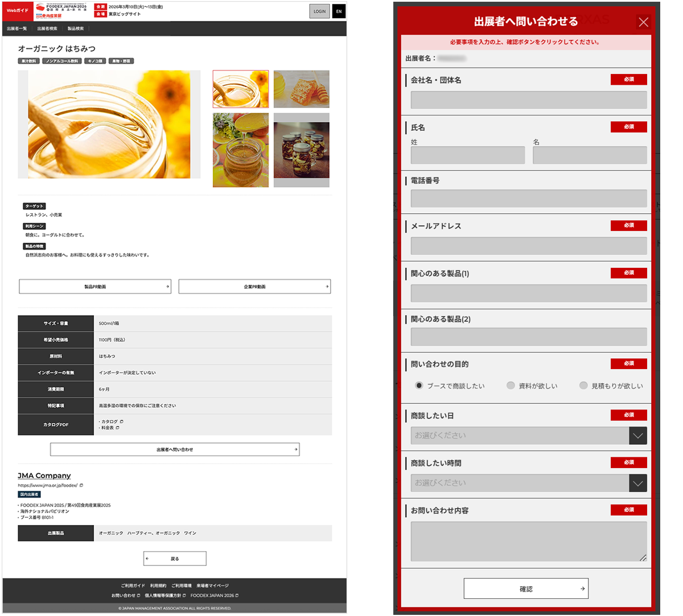This screenshot has width=683, height=616.
Task: Open 出展者一覧 in the navigation bar
Action: click(x=17, y=28)
